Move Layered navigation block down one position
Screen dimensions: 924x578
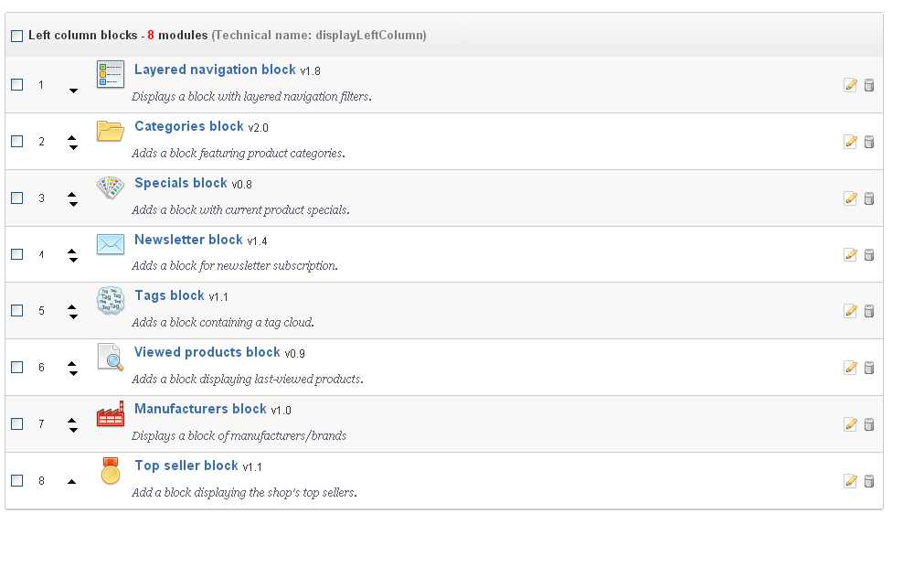click(73, 91)
